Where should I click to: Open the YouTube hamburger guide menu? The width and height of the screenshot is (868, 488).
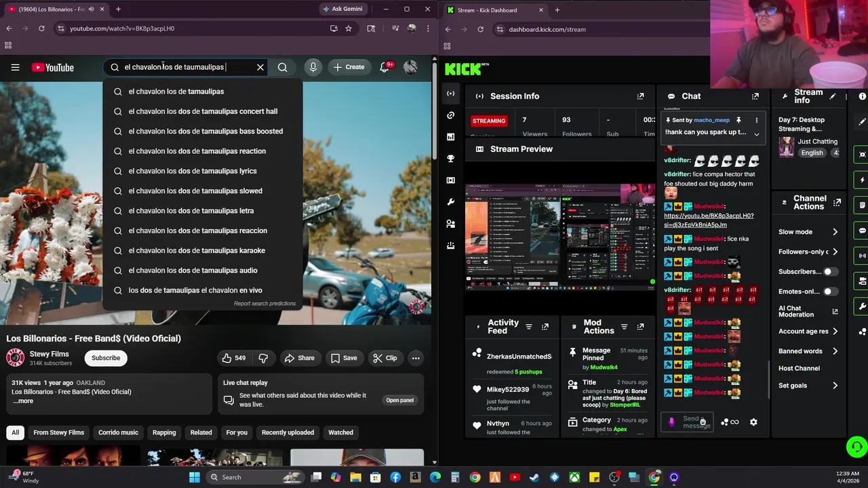[x=15, y=67]
